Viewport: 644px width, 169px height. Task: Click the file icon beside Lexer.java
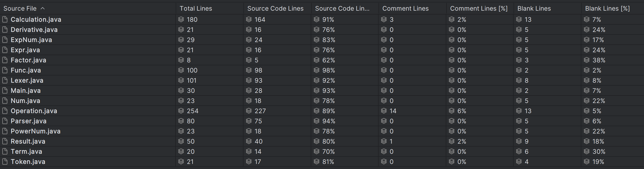coord(5,80)
